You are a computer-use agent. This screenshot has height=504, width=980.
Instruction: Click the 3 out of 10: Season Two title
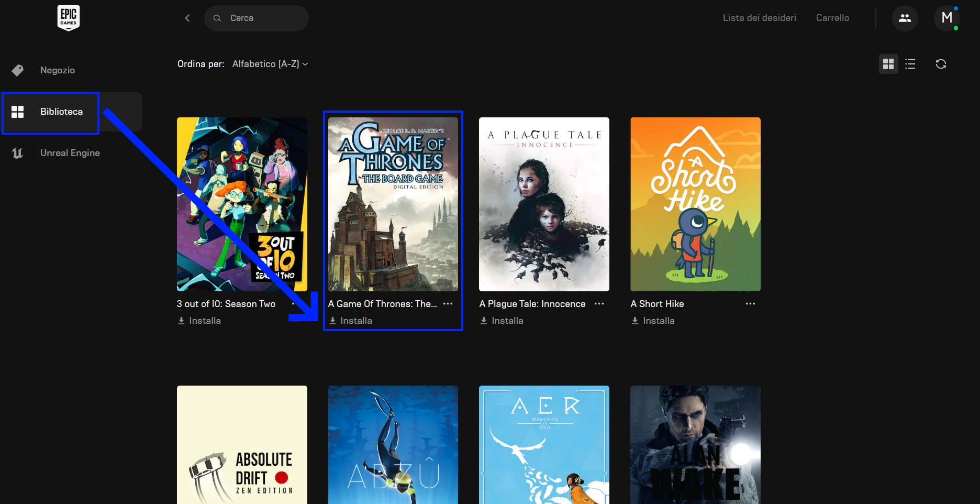point(226,304)
